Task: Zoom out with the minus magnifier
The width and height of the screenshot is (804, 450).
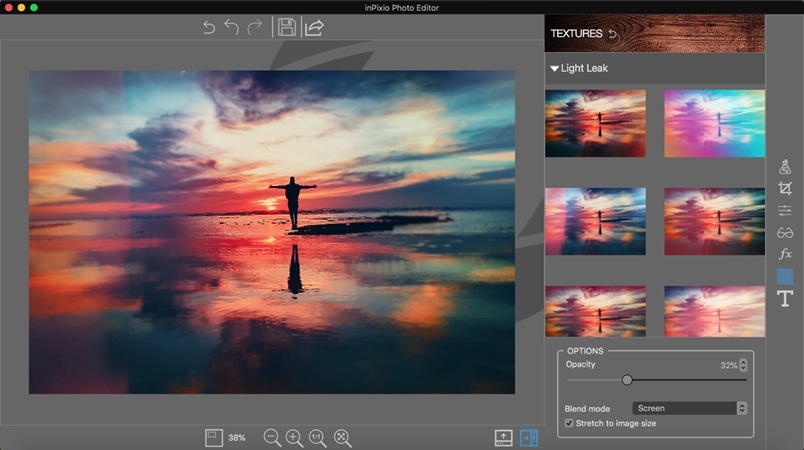Action: click(x=272, y=438)
